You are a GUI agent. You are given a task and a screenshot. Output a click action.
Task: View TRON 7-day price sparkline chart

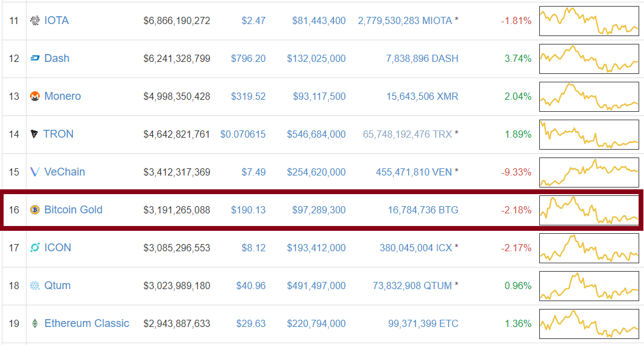589,135
